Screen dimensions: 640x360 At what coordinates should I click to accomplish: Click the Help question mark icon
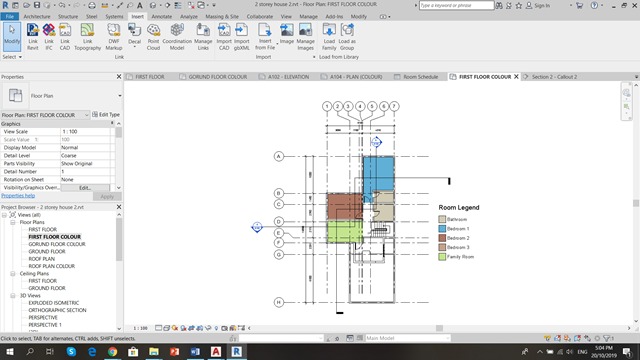coord(594,5)
